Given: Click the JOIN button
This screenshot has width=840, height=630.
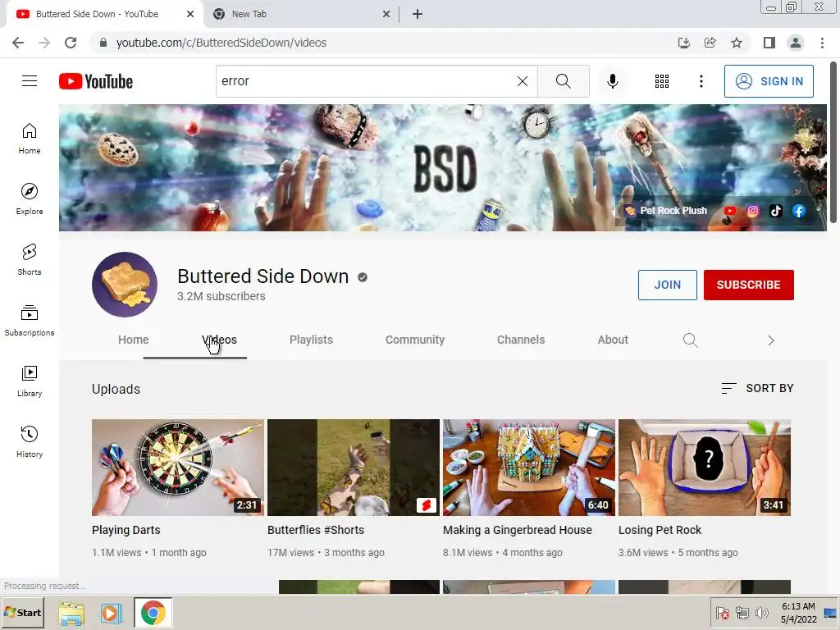Looking at the screenshot, I should point(668,285).
